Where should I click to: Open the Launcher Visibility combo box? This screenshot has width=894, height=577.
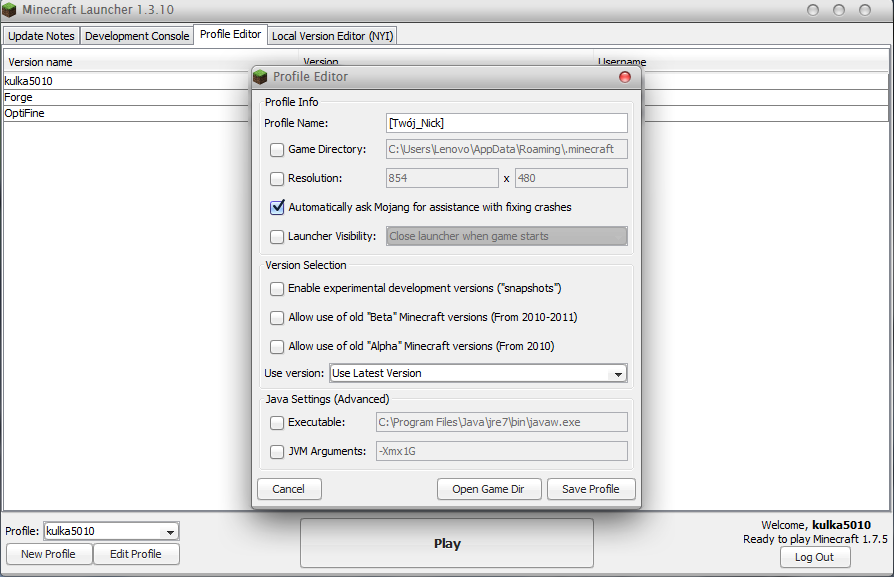[507, 236]
